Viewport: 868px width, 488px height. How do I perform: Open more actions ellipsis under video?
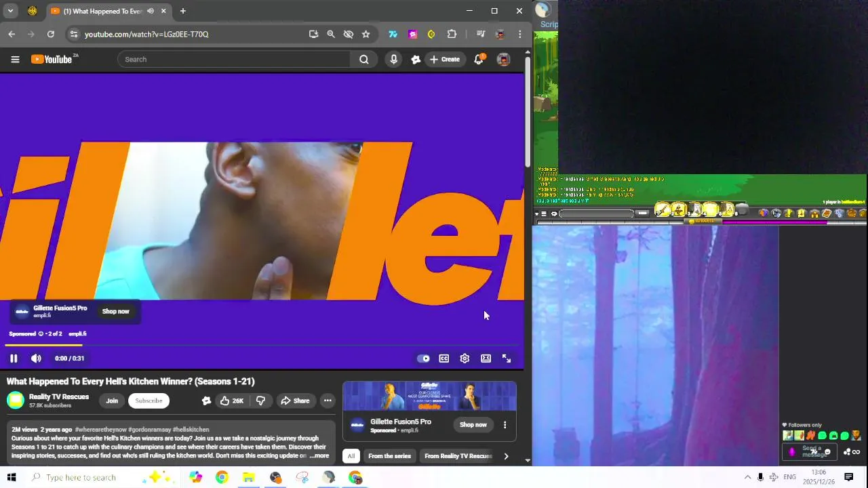tap(328, 401)
